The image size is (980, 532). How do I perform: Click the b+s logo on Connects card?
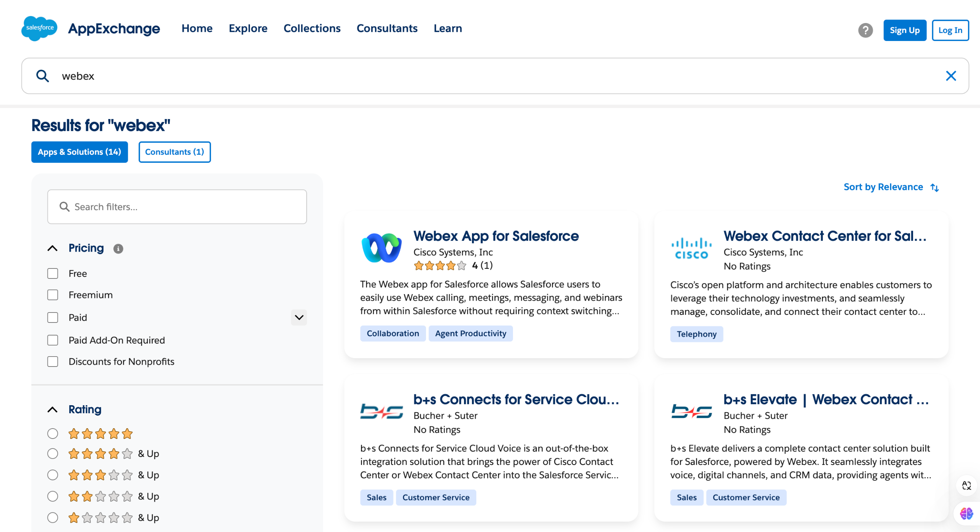pos(381,412)
